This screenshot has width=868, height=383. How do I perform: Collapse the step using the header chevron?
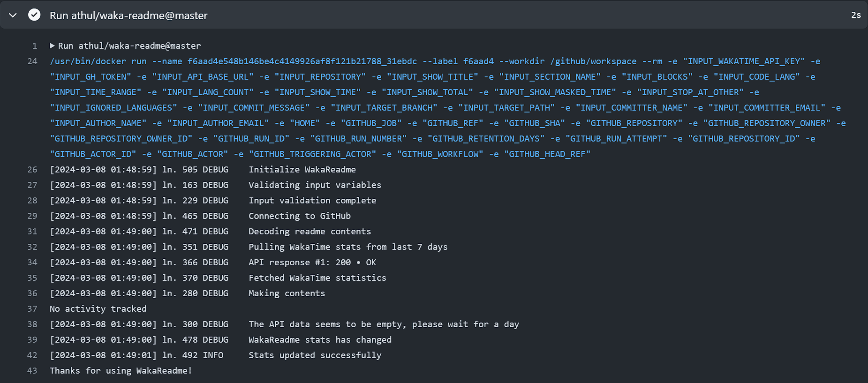point(13,15)
